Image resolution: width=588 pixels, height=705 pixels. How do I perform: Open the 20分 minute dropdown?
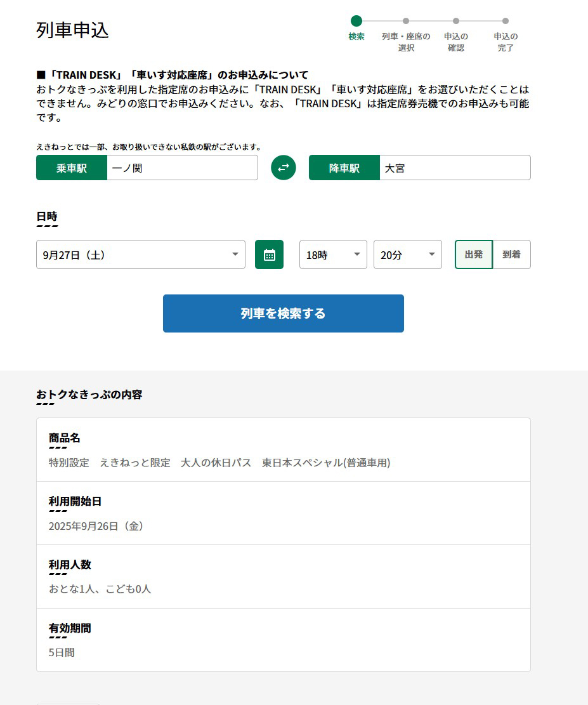coord(408,254)
